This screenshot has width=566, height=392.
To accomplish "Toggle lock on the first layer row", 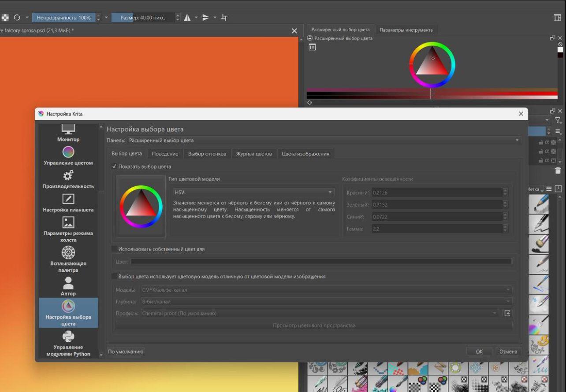I will coord(540,141).
